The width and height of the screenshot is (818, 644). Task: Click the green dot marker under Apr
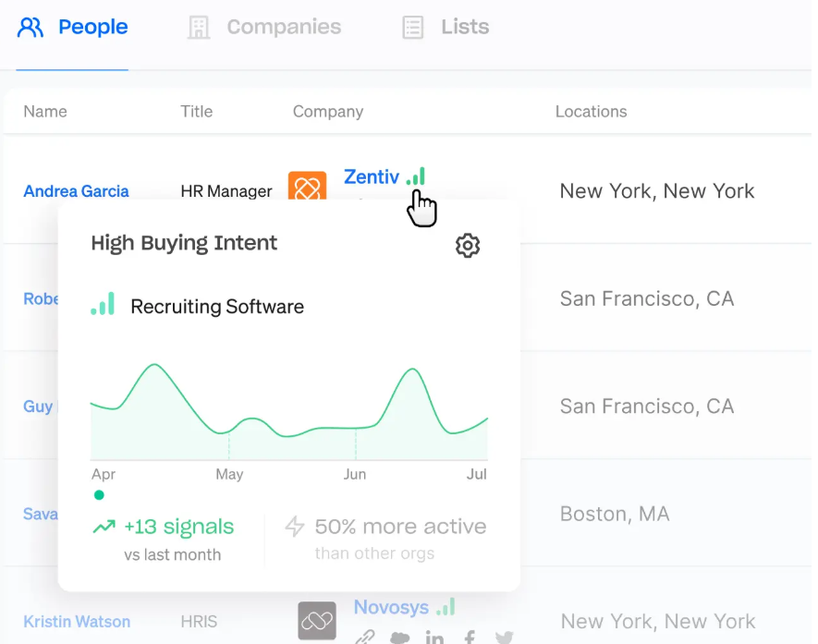[x=99, y=495]
